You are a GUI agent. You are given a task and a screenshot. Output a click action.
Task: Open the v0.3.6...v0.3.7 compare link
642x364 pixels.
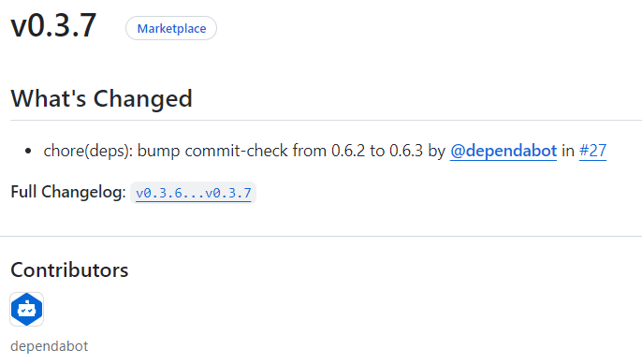pyautogui.click(x=193, y=193)
